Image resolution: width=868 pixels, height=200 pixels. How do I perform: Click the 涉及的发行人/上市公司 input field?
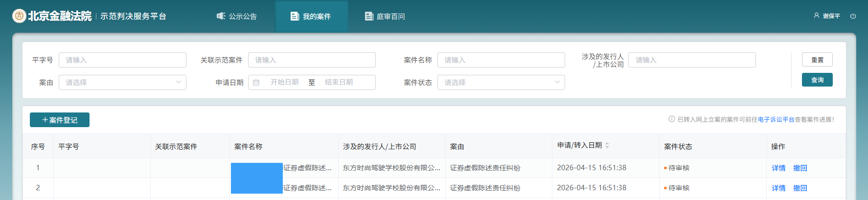pos(692,60)
